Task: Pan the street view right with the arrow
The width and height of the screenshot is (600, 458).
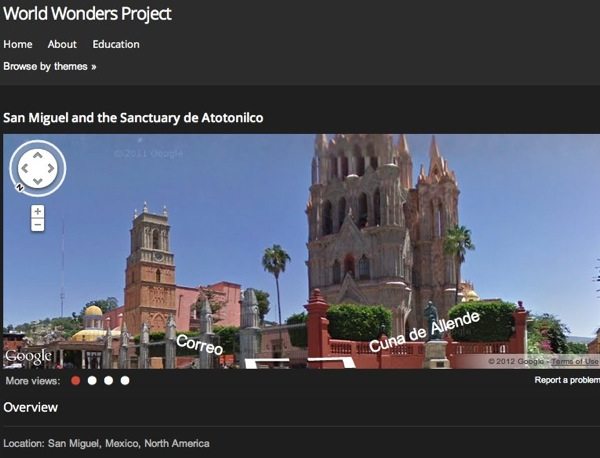Action: [51, 168]
